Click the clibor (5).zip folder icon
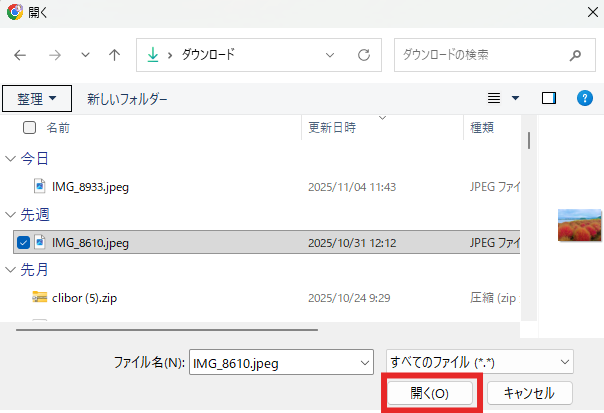 (x=40, y=297)
